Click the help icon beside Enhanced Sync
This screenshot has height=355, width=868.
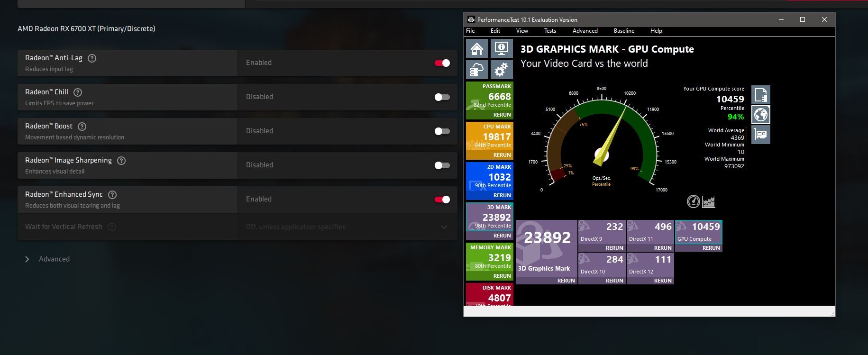tap(112, 195)
